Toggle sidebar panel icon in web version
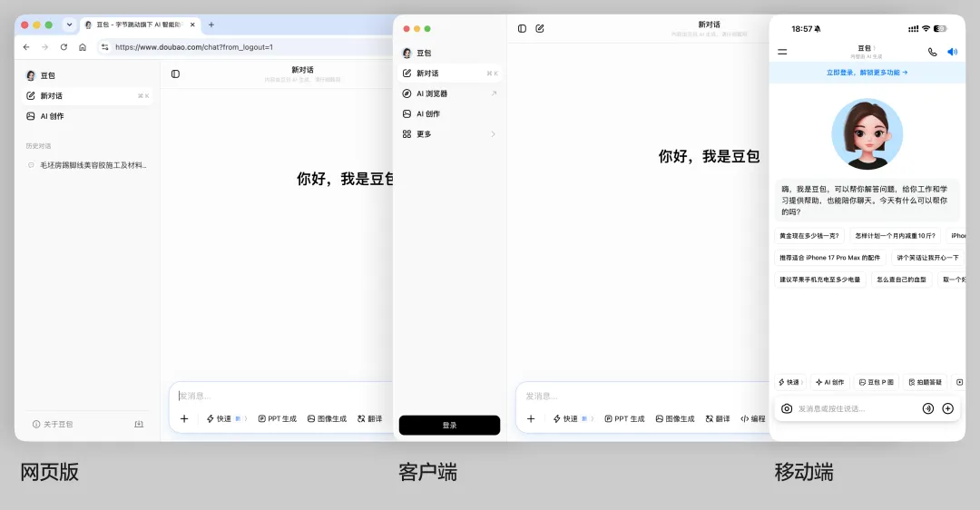Image resolution: width=980 pixels, height=510 pixels. [x=176, y=74]
